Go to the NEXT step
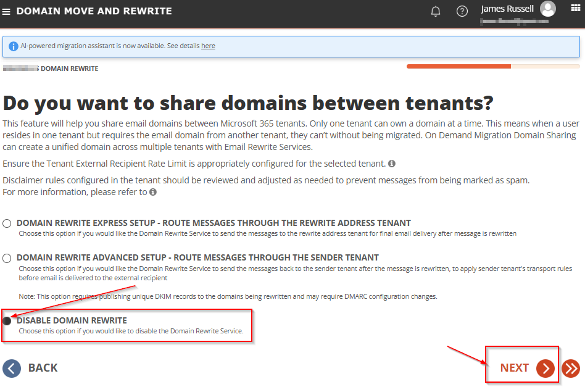 [x=527, y=368]
